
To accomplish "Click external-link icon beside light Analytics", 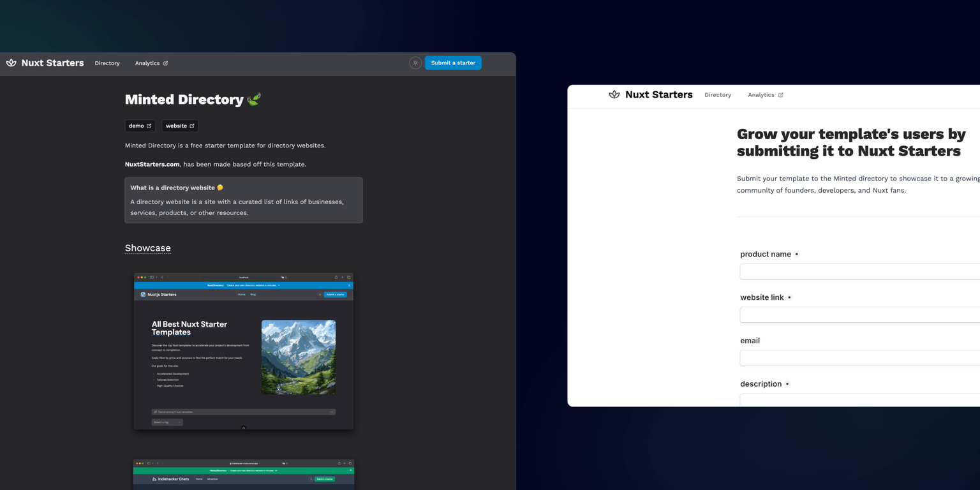I will pyautogui.click(x=781, y=95).
